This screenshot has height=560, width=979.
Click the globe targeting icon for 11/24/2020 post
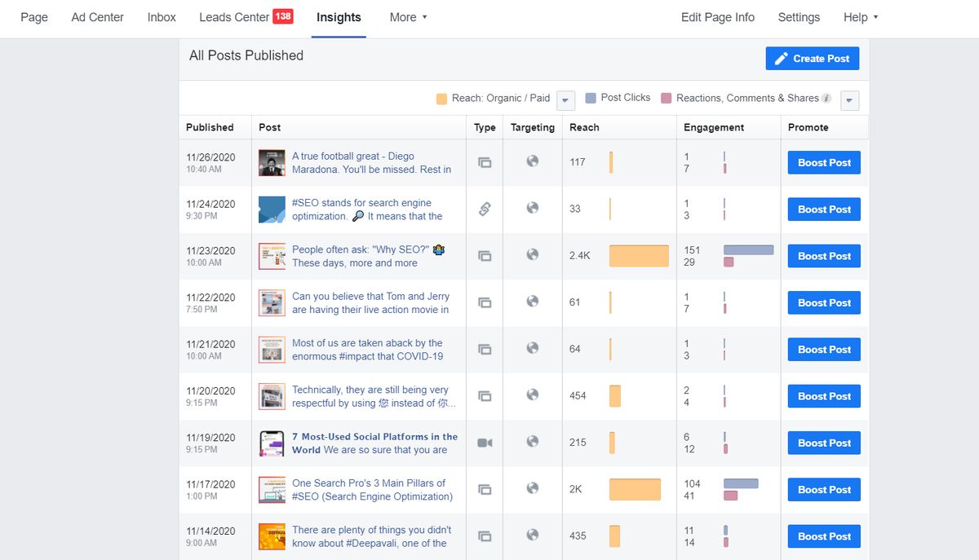click(533, 208)
